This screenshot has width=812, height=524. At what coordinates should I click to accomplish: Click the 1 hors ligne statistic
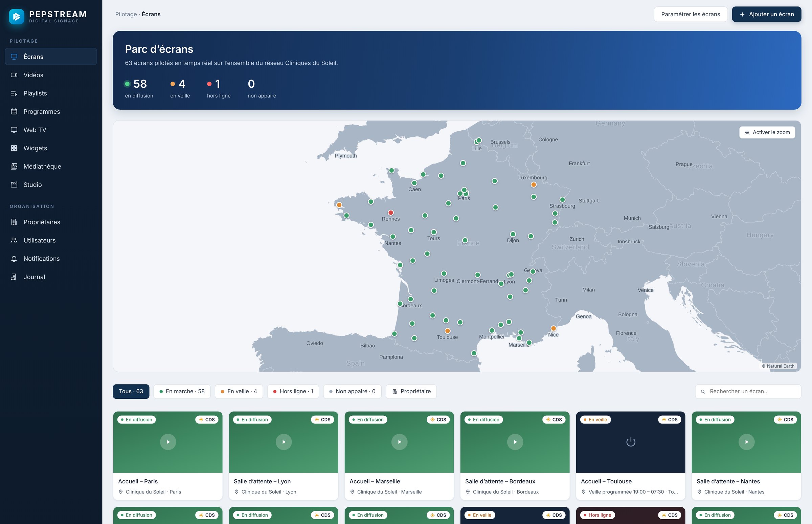pos(219,88)
